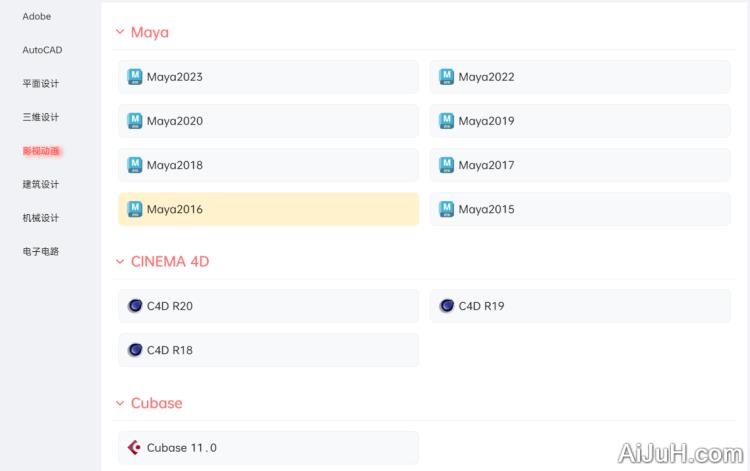Click the Maya2019 app icon
The image size is (750, 471).
click(447, 120)
